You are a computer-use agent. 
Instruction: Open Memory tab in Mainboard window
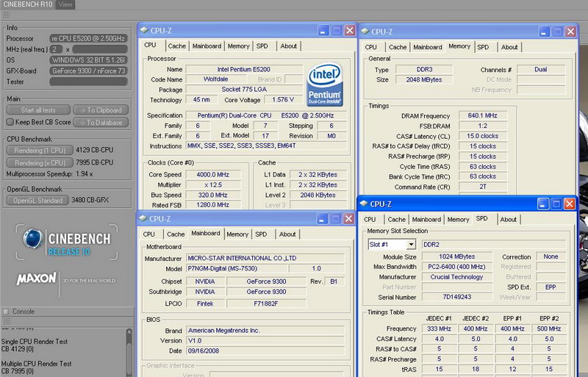pos(237,234)
